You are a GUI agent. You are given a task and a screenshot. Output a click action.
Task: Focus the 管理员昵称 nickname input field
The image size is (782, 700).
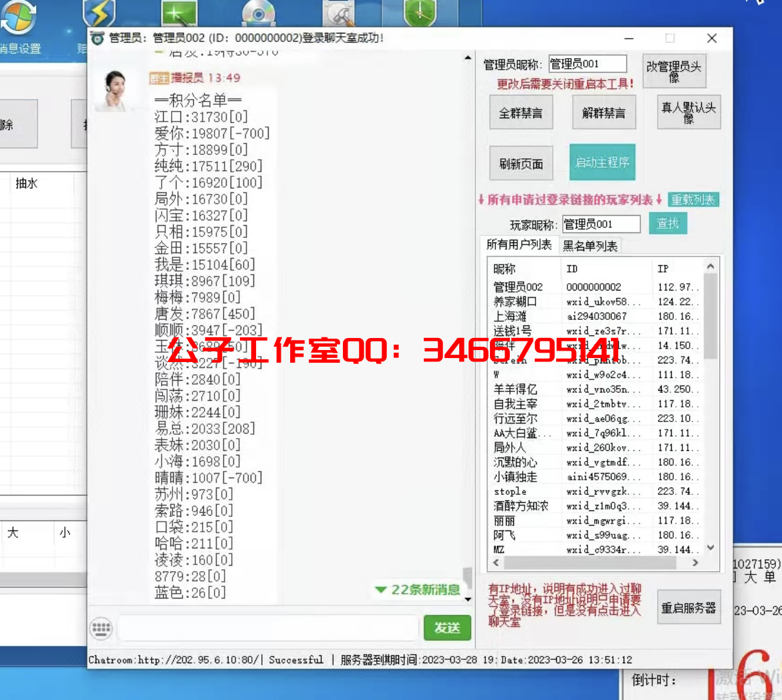click(x=588, y=64)
